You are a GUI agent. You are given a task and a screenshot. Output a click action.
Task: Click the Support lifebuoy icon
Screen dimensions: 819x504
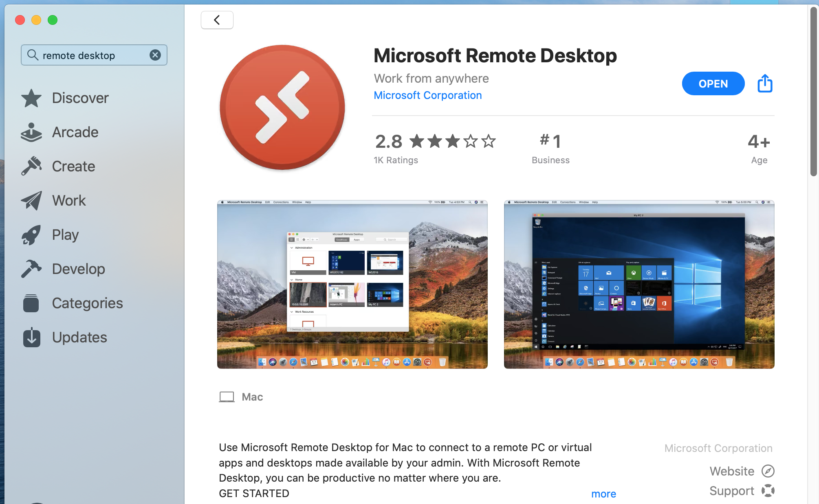[768, 491]
